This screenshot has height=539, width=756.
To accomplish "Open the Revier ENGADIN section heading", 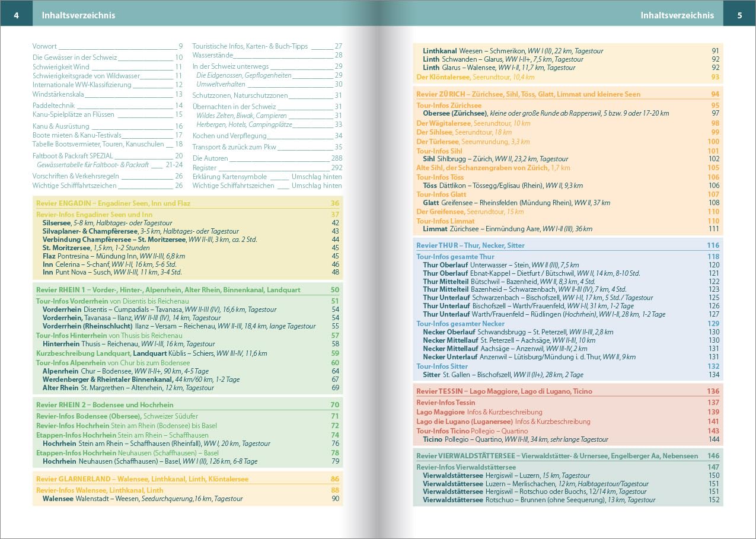I will pyautogui.click(x=113, y=203).
